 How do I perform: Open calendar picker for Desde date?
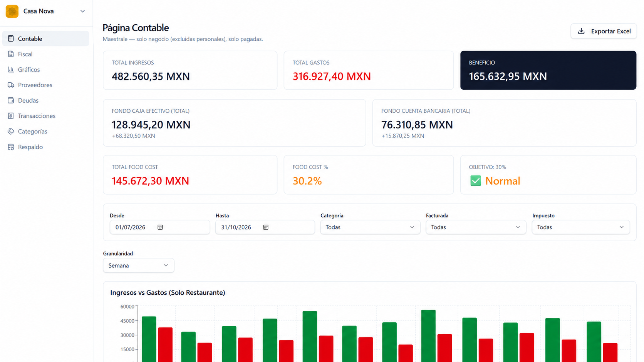[160, 227]
